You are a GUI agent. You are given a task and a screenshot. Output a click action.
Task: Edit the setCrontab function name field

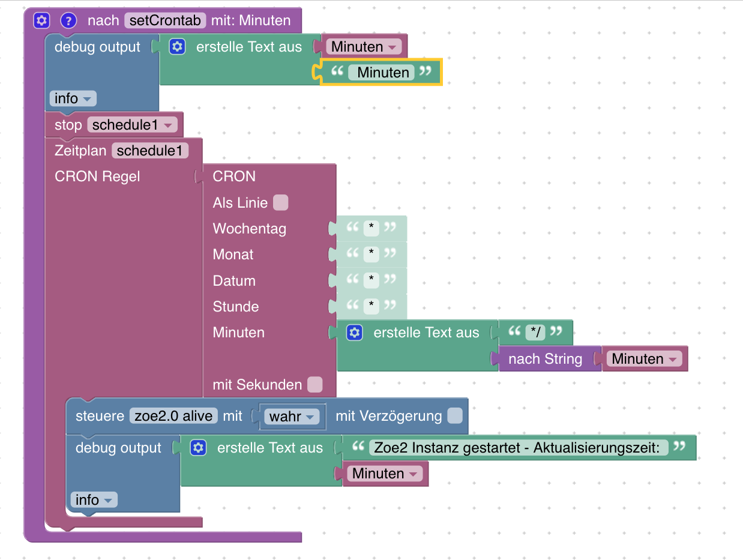click(166, 20)
